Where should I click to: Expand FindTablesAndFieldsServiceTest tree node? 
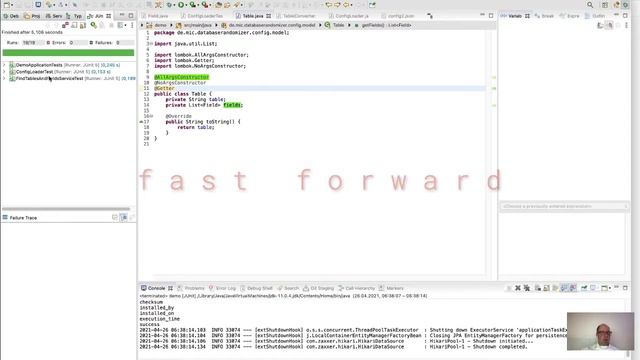[x=4, y=78]
